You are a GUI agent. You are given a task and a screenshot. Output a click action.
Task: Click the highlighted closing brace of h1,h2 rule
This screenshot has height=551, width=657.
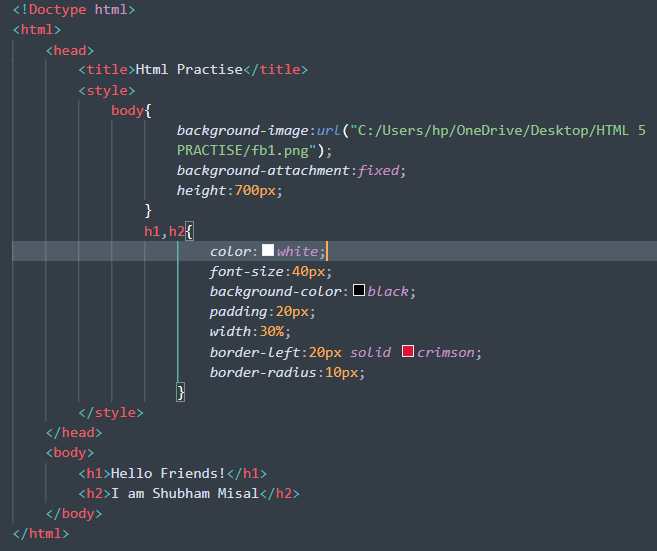point(181,393)
